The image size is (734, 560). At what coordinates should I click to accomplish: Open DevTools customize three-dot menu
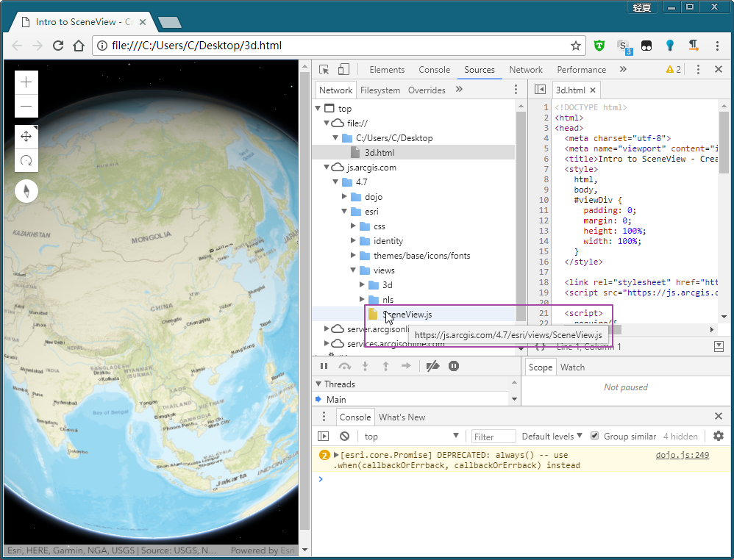click(x=698, y=69)
